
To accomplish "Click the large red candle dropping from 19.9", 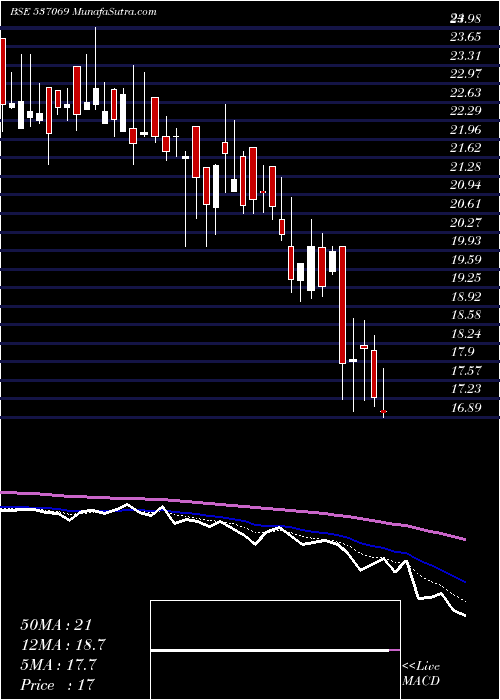I will [x=342, y=305].
